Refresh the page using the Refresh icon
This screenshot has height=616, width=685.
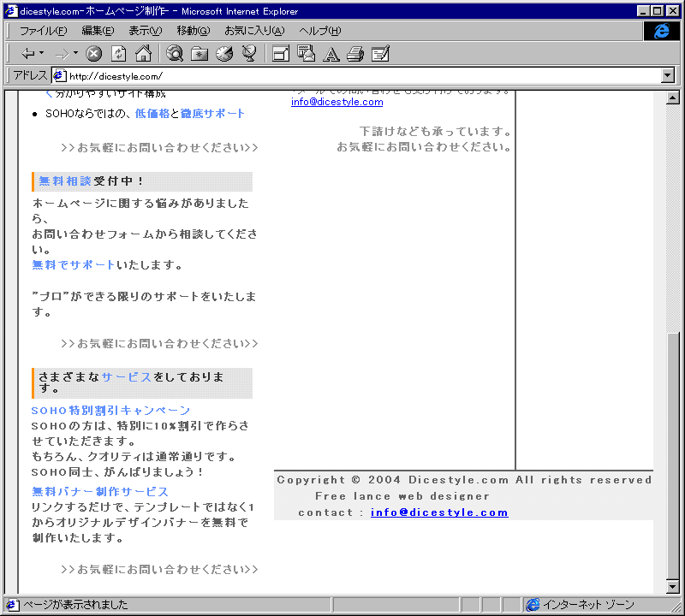pyautogui.click(x=118, y=54)
